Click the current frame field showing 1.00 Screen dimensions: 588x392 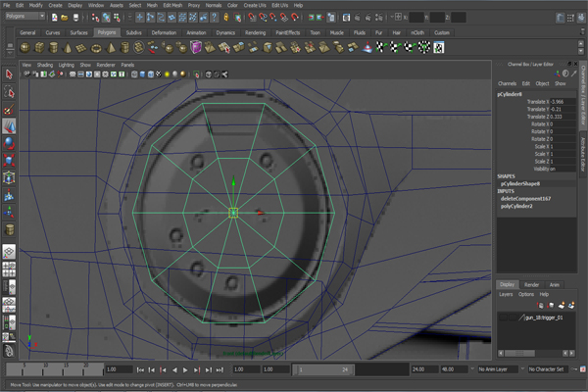pyautogui.click(x=119, y=369)
